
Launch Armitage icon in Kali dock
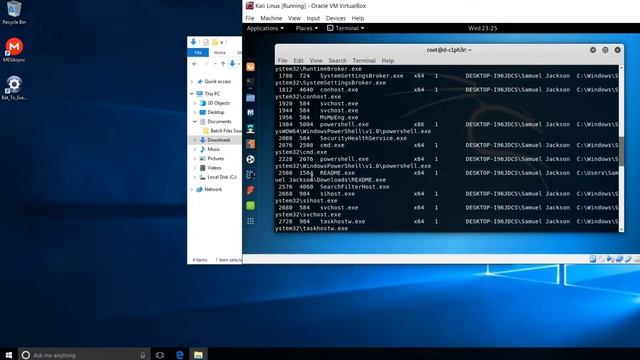click(x=251, y=129)
